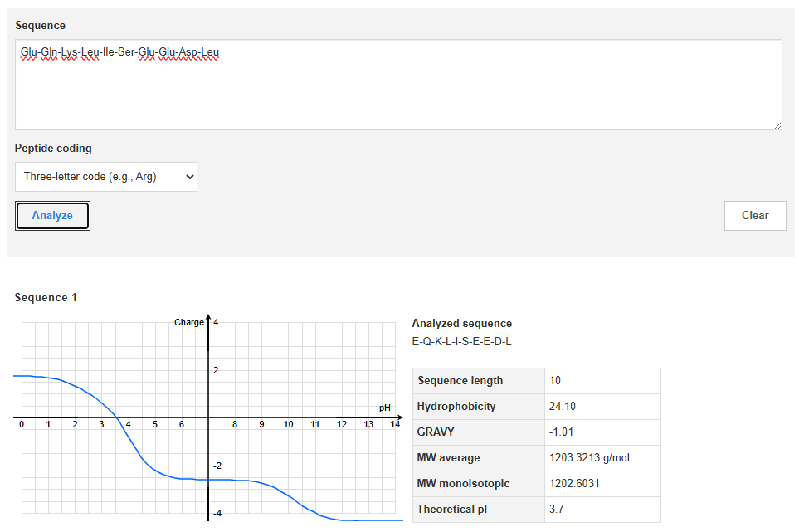
Task: Click the Clear button
Action: pyautogui.click(x=754, y=215)
